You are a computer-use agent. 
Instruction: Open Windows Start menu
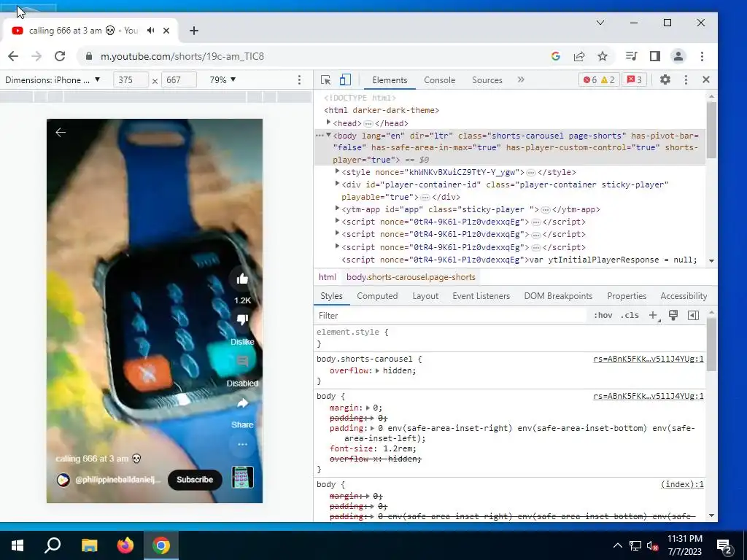point(18,545)
